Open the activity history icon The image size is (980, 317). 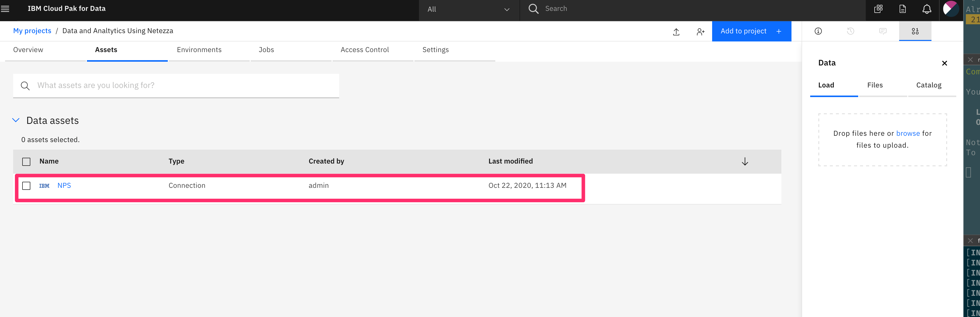pos(850,31)
